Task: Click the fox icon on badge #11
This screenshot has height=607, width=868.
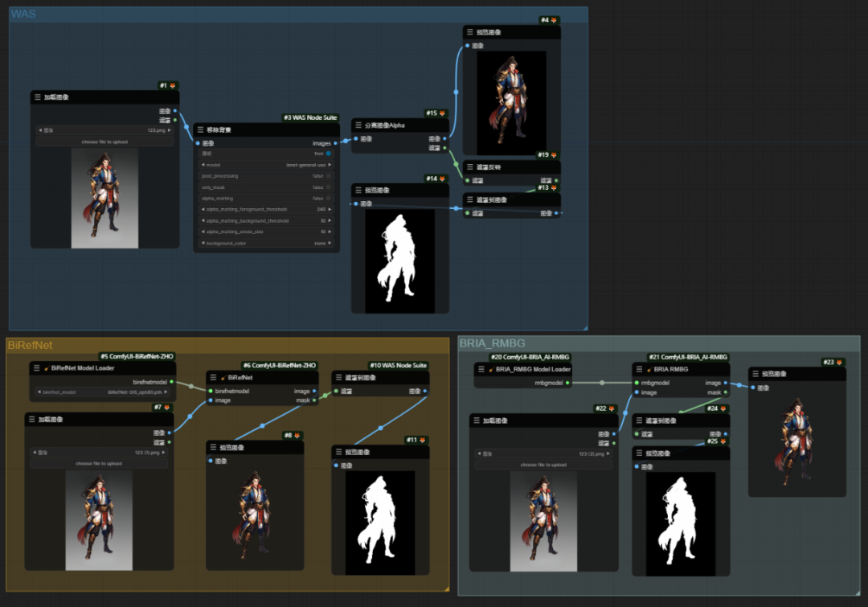Action: [423, 440]
